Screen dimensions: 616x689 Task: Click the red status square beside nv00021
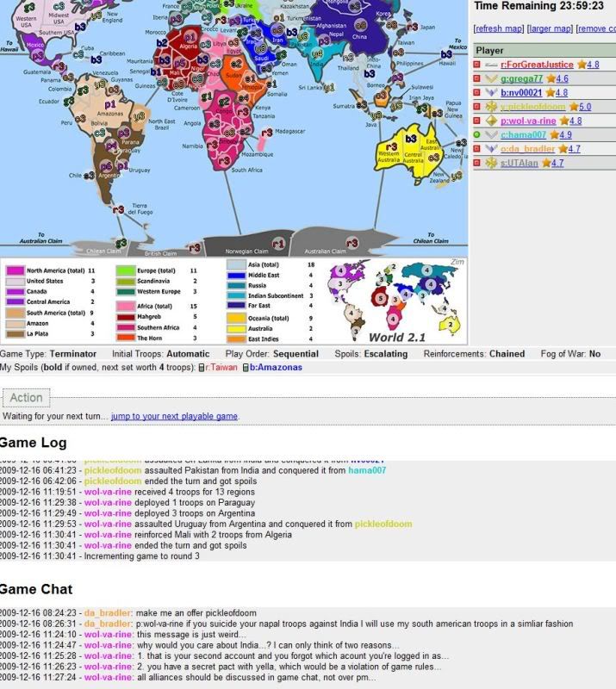477,93
